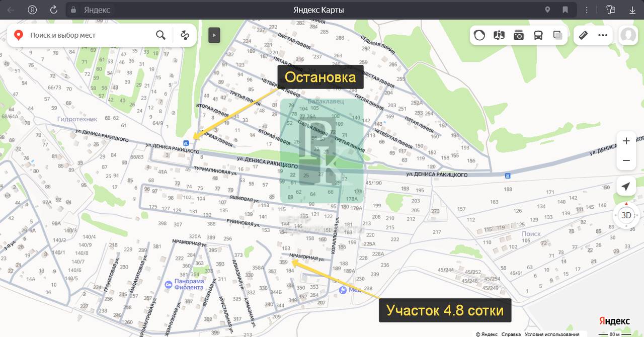This screenshot has width=644, height=337.
Task: Click the red Yandex Maps pin logo
Action: pyautogui.click(x=19, y=35)
